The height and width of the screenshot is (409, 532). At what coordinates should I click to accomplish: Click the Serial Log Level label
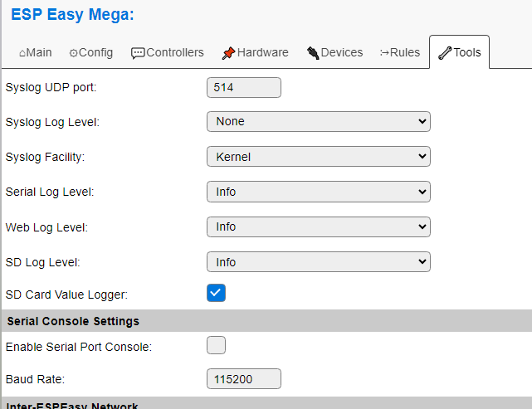pos(50,192)
